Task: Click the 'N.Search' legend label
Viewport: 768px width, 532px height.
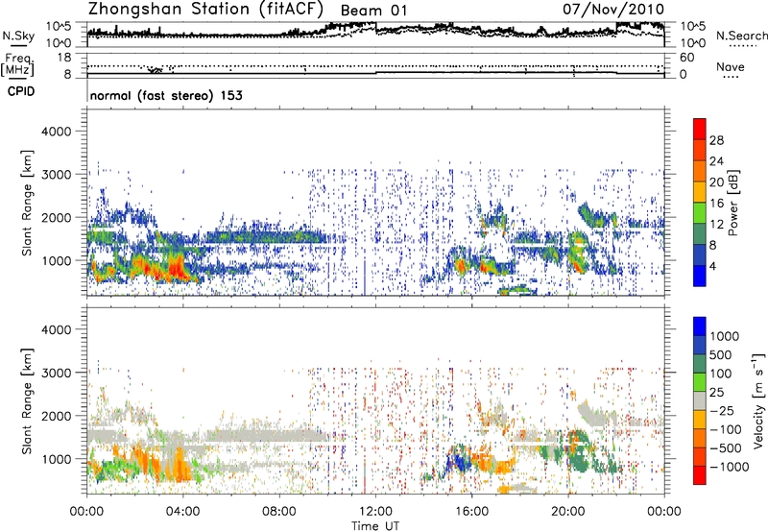Action: click(741, 36)
